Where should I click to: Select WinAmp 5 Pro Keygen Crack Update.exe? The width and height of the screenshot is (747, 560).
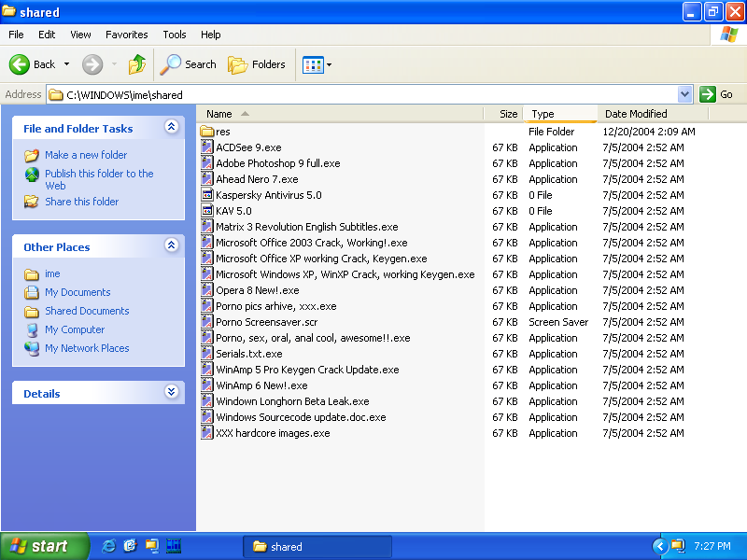[x=307, y=370]
